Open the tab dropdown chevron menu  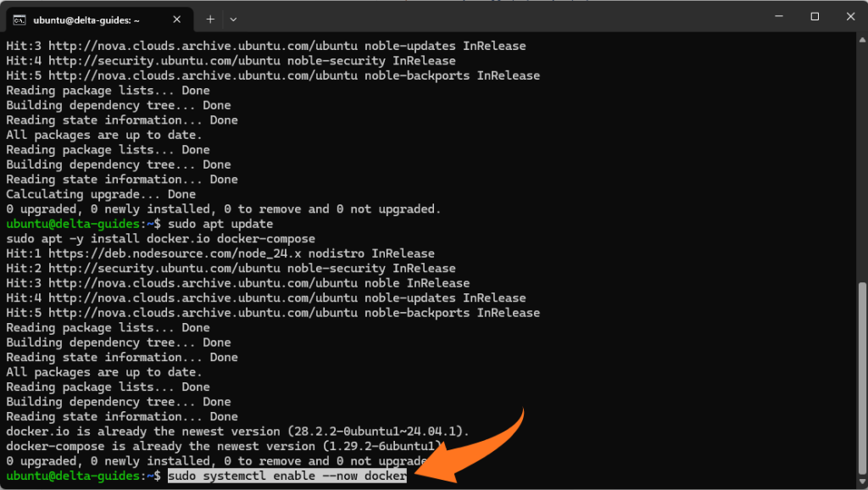tap(233, 18)
